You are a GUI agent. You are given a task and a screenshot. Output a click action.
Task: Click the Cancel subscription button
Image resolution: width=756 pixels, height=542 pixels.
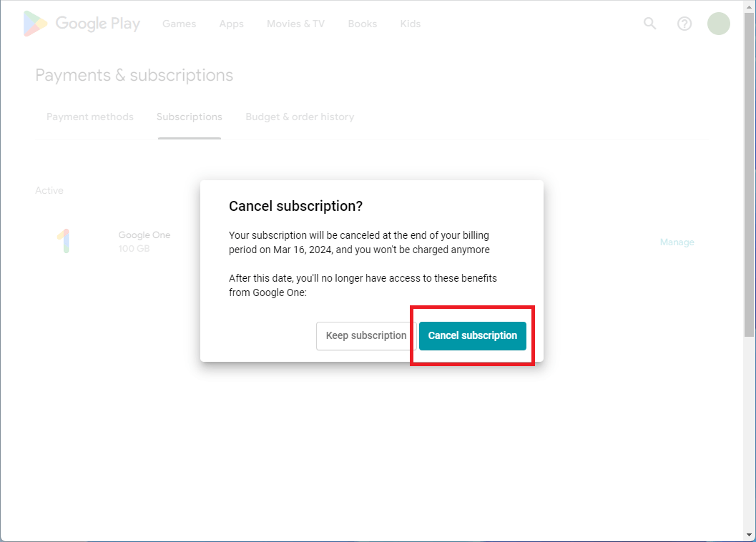(472, 335)
